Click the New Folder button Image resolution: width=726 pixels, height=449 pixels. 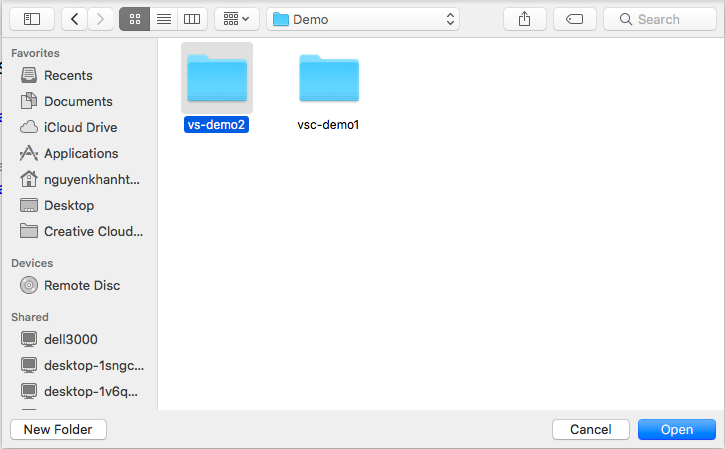pos(58,429)
